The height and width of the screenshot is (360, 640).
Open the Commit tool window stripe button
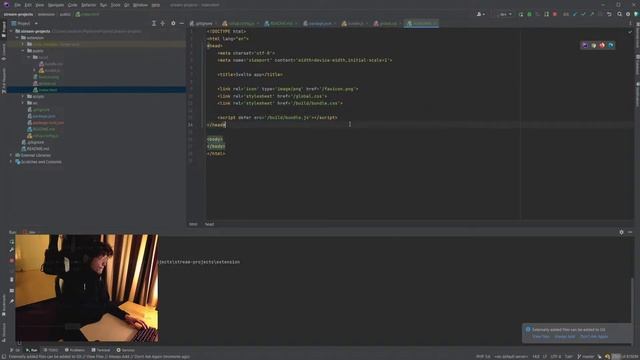(4, 51)
